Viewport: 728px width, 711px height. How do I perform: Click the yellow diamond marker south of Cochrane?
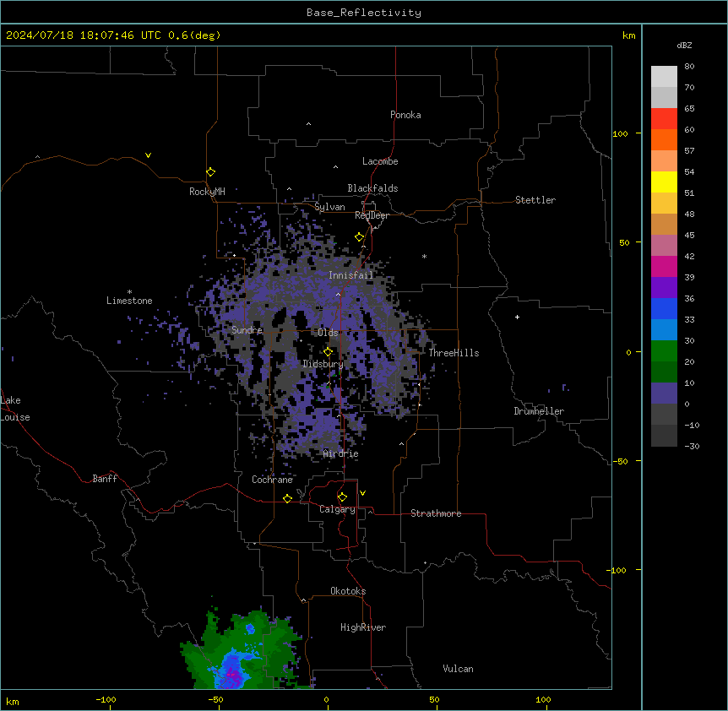coord(287,498)
